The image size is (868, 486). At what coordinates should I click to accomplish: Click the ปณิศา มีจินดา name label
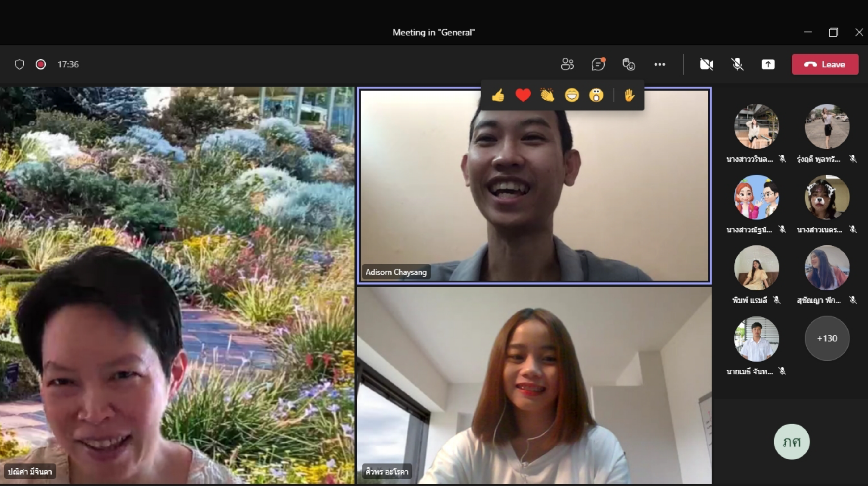pyautogui.click(x=30, y=472)
